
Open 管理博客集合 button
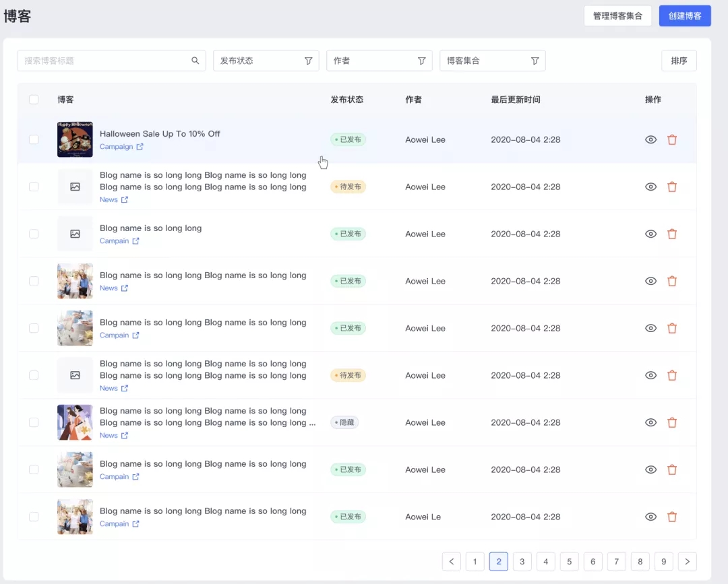tap(617, 16)
